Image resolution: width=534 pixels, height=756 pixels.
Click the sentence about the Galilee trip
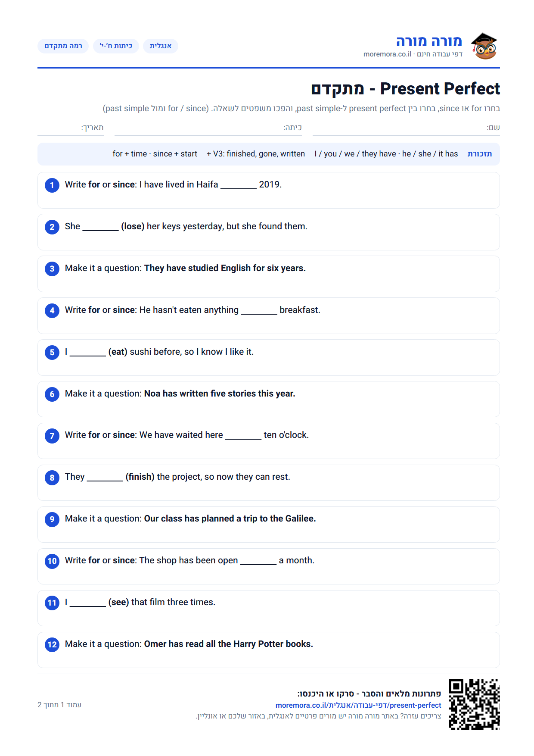tap(230, 519)
